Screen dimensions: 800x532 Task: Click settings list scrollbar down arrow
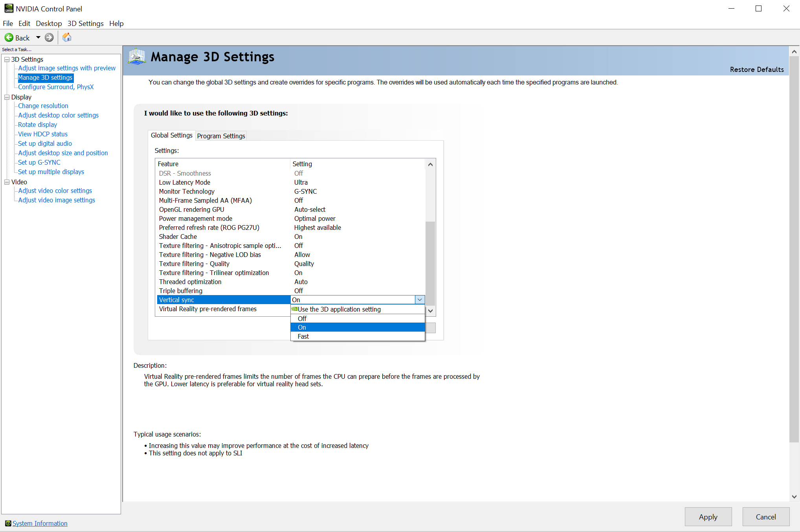[430, 311]
